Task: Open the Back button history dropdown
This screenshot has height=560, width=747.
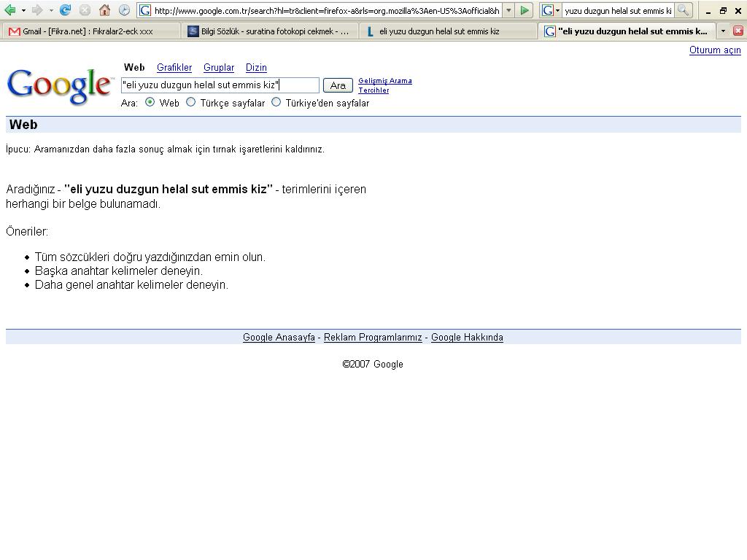Action: 23,10
